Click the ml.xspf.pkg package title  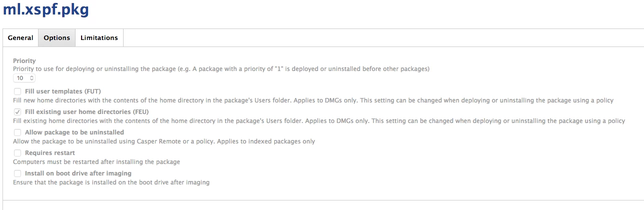[46, 10]
